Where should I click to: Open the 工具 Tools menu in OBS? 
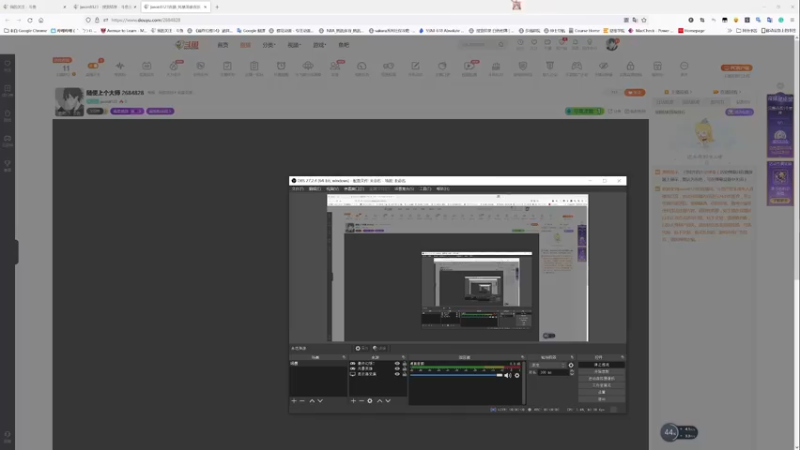click(425, 189)
